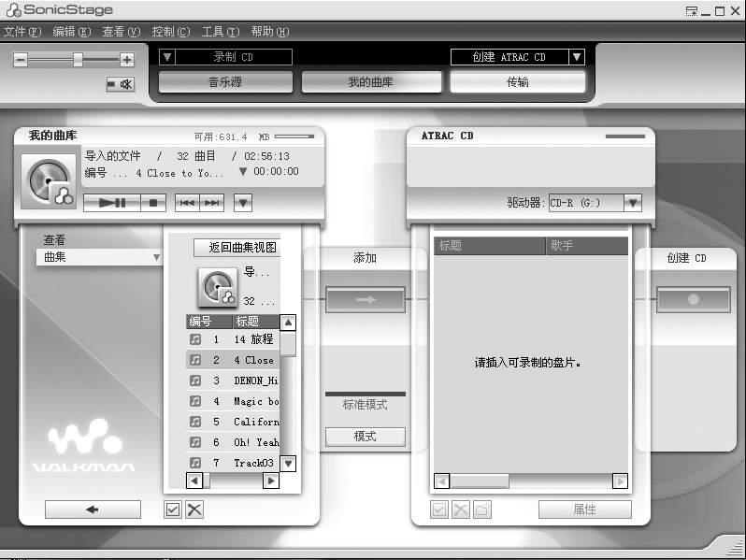Click music note icon for Track03
This screenshot has width=746, height=560.
point(195,463)
